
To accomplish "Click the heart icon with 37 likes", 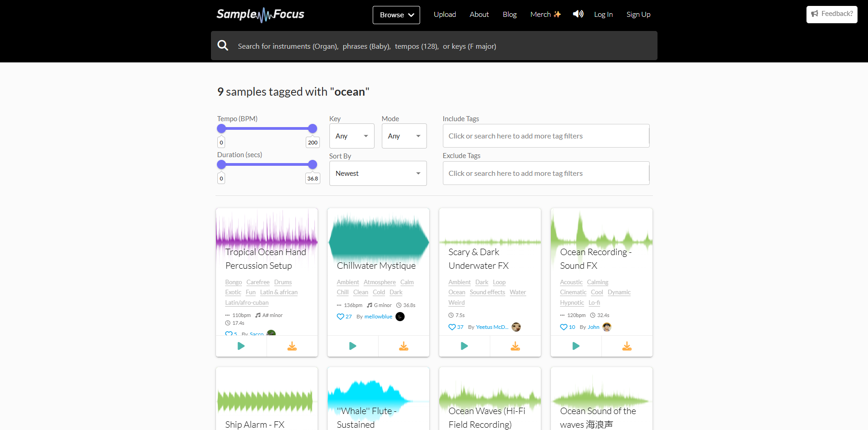I will (452, 327).
